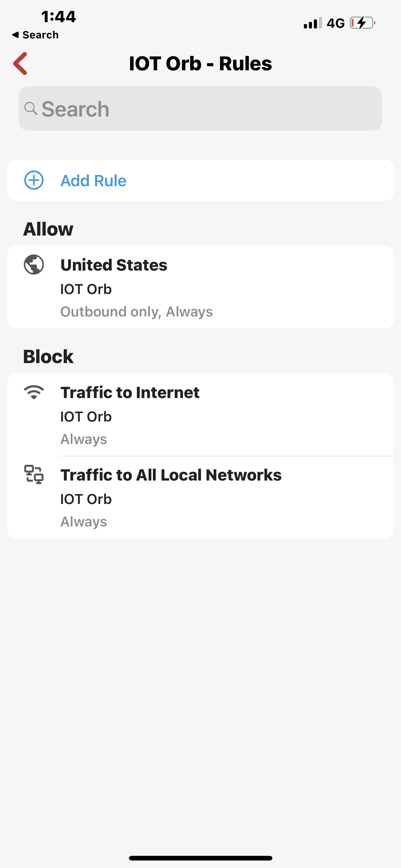Tap the globe icon for United States
This screenshot has height=868, width=401.
click(34, 265)
